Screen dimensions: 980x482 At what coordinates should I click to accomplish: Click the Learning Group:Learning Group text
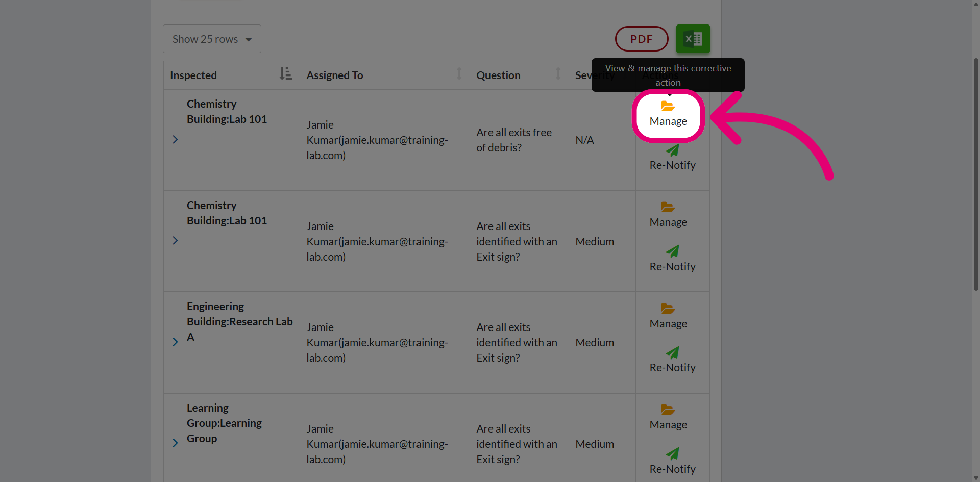[224, 423]
